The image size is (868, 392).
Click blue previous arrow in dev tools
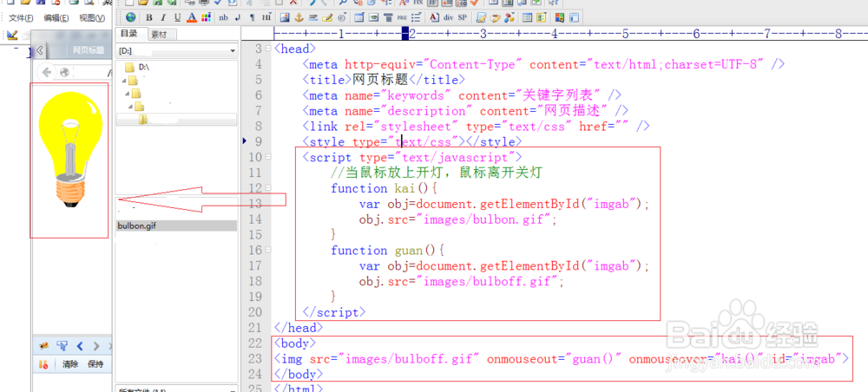(x=80, y=346)
